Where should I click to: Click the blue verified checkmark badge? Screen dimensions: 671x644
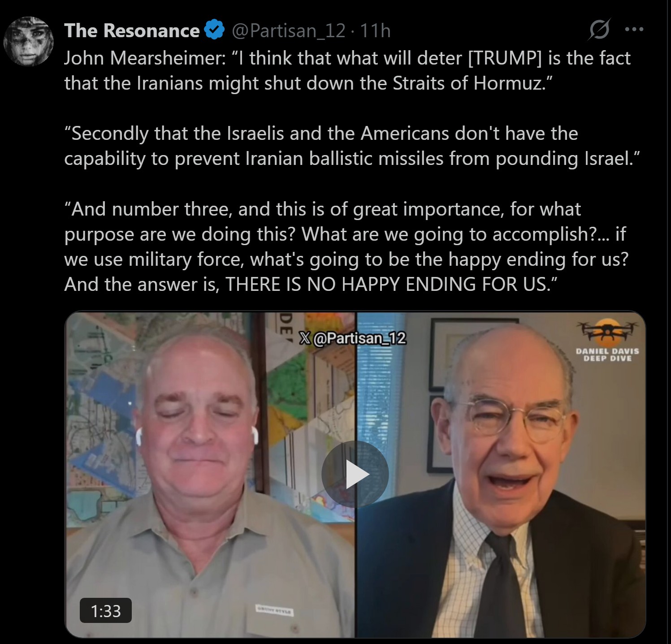tap(214, 30)
